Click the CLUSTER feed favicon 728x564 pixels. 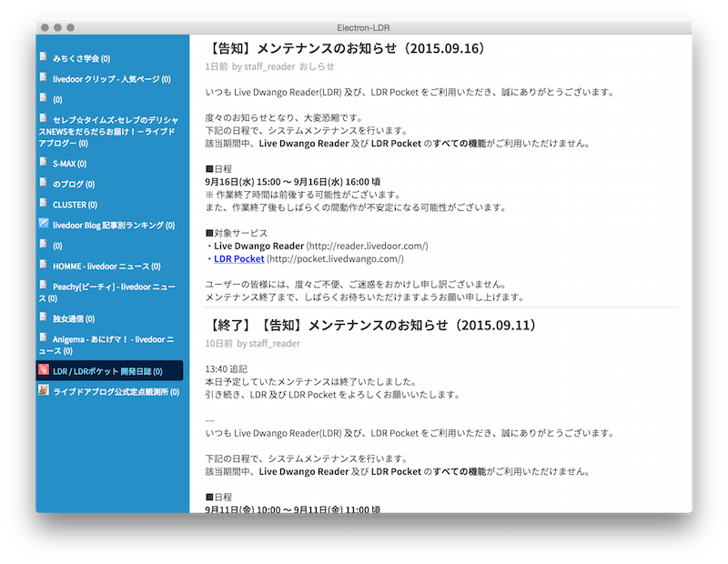coord(41,205)
